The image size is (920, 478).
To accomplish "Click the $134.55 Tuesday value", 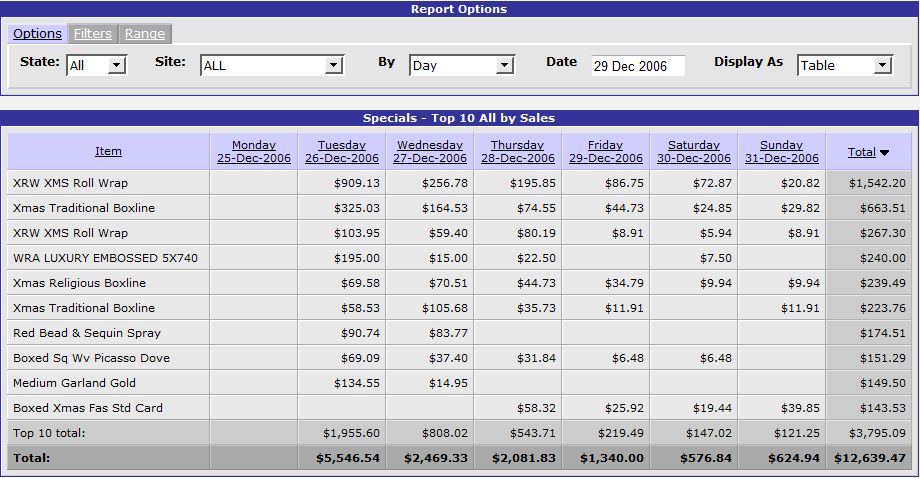I will coord(357,383).
